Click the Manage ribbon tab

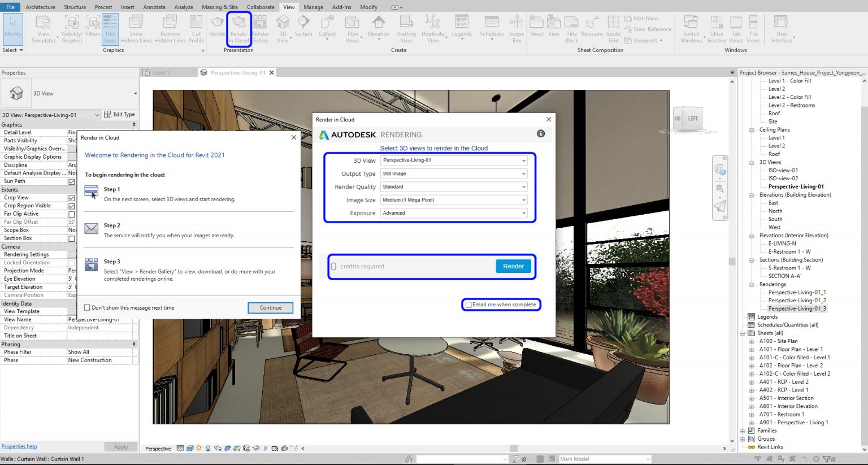pos(314,7)
